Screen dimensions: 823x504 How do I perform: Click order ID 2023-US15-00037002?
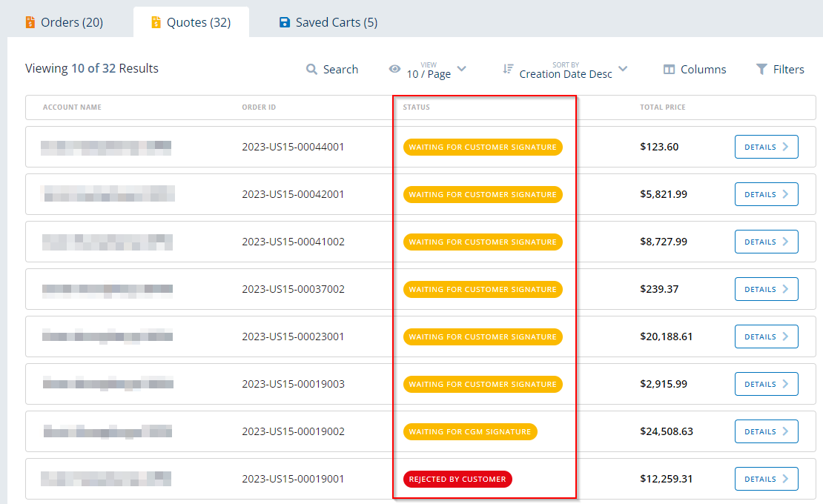point(294,289)
